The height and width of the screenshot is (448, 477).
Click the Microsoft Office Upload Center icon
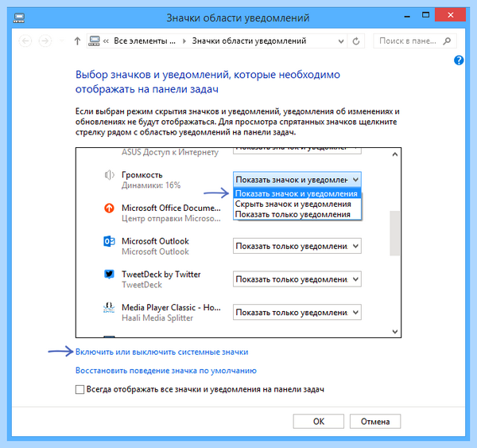109,208
